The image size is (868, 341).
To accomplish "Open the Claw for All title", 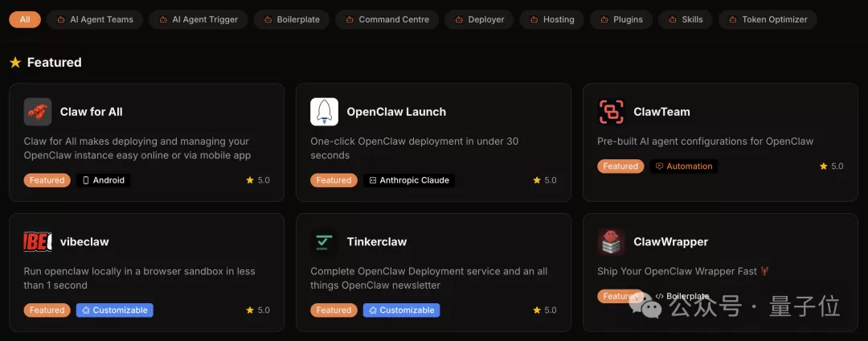I will coord(92,112).
